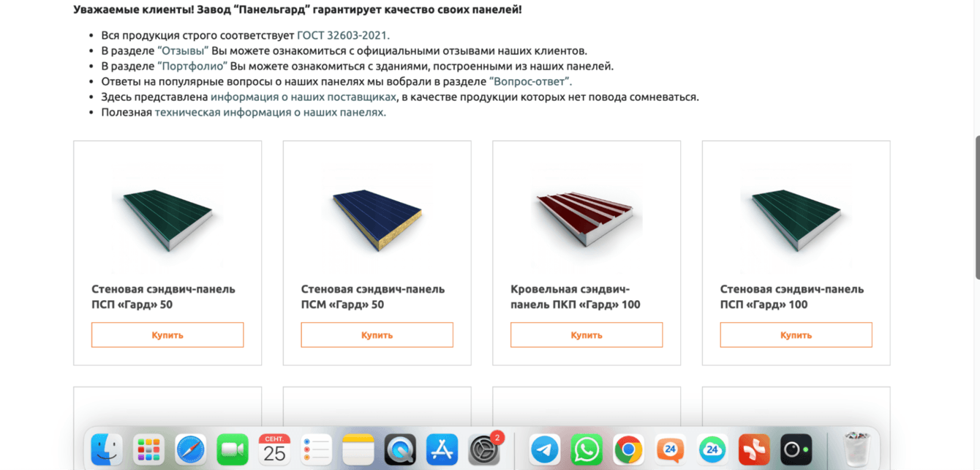Screen dimensions: 980x470
Task: Click Купить for ПСМ «Гард» 50
Action: [377, 335]
